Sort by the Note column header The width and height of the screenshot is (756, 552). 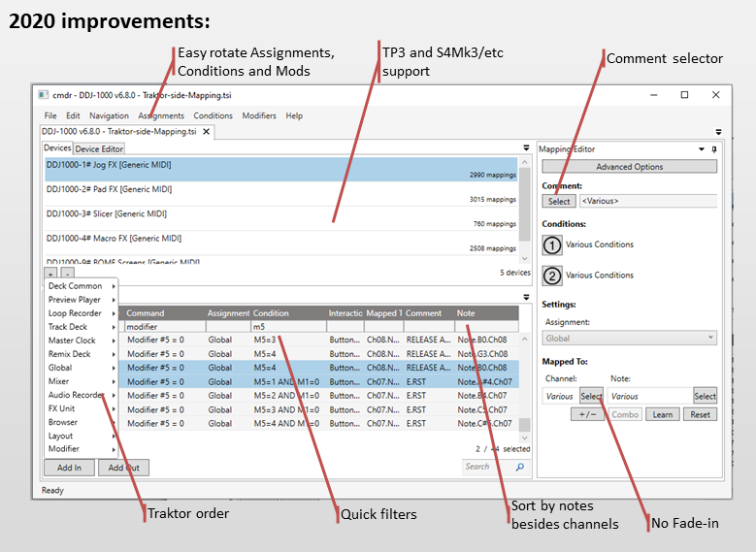pos(486,313)
